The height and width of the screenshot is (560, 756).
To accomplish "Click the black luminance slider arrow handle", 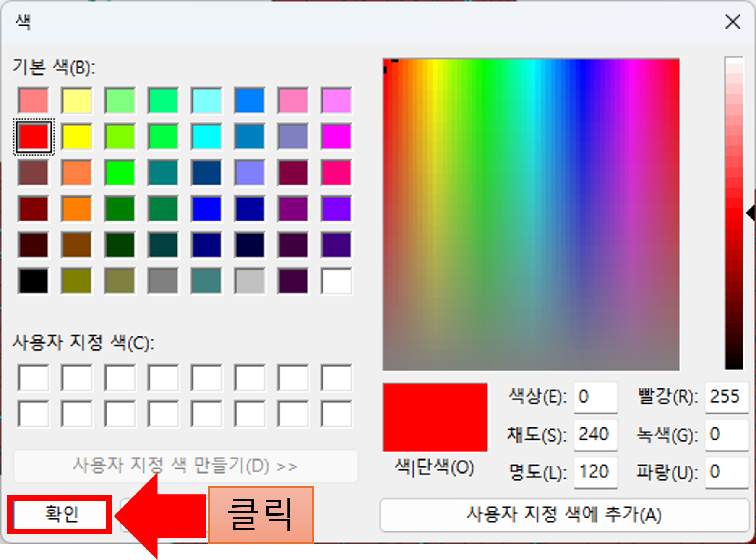I will 751,213.
